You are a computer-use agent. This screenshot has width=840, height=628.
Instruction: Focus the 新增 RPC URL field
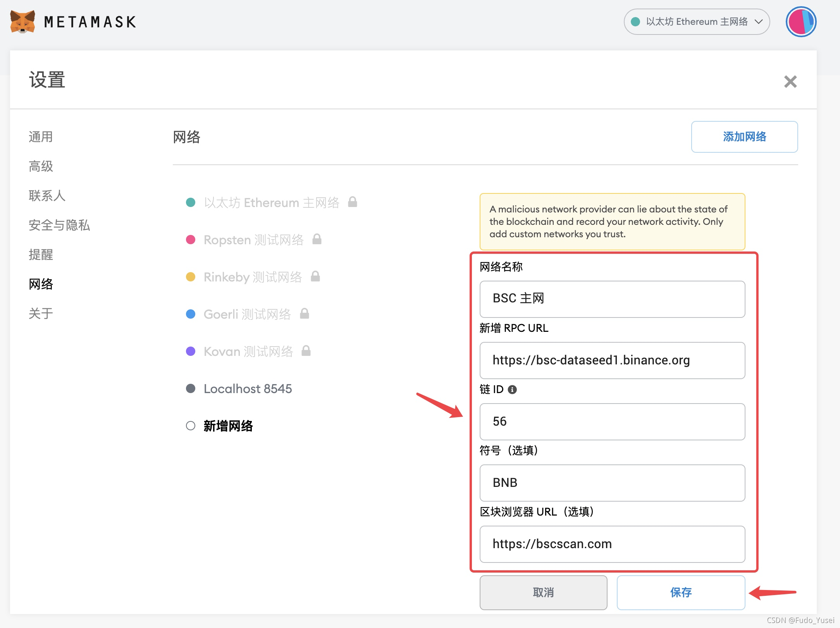click(612, 360)
